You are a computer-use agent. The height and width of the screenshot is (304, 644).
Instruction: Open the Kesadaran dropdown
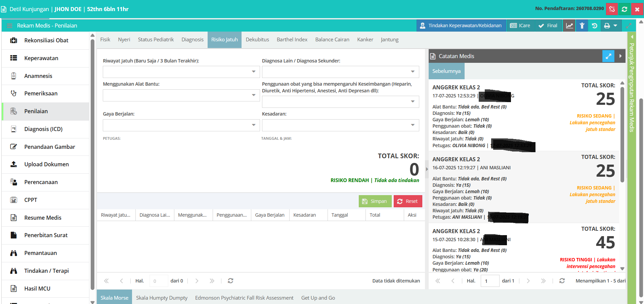coord(340,125)
